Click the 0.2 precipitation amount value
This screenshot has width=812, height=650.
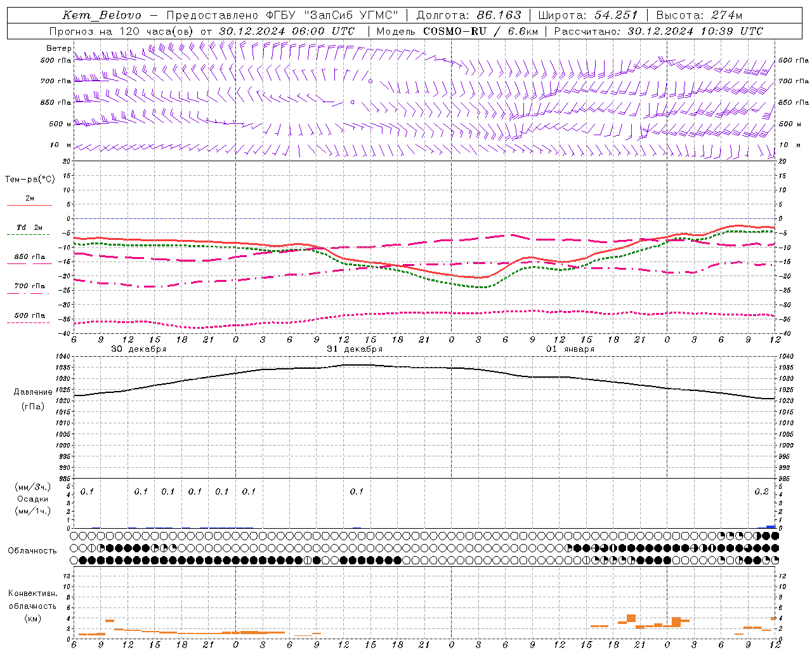tap(761, 492)
